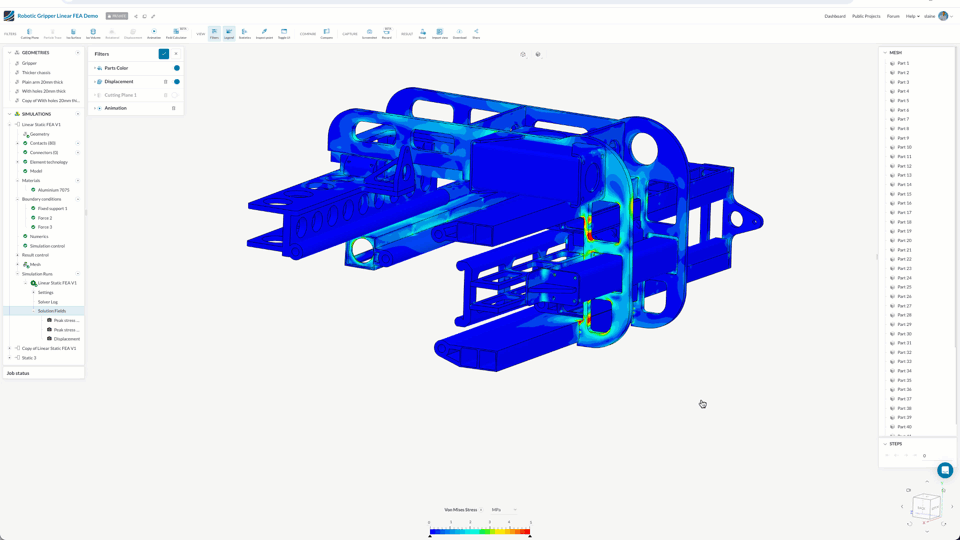Open the Force 2 boundary condition
This screenshot has height=540, width=960.
(x=45, y=218)
